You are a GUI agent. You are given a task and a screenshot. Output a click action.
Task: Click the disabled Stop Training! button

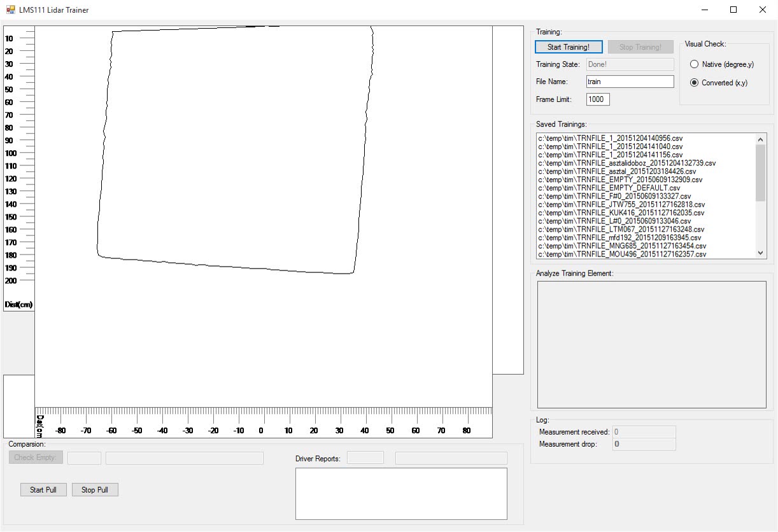(640, 47)
